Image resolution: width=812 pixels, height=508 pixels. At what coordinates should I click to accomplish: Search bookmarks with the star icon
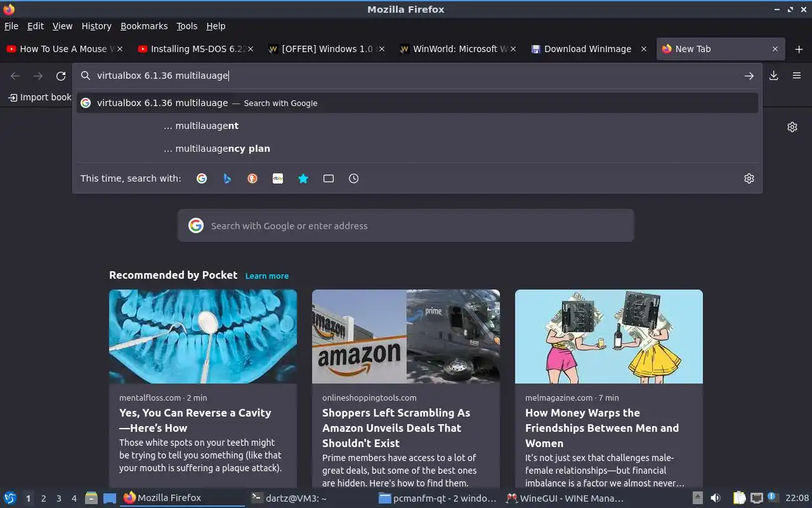pyautogui.click(x=303, y=178)
